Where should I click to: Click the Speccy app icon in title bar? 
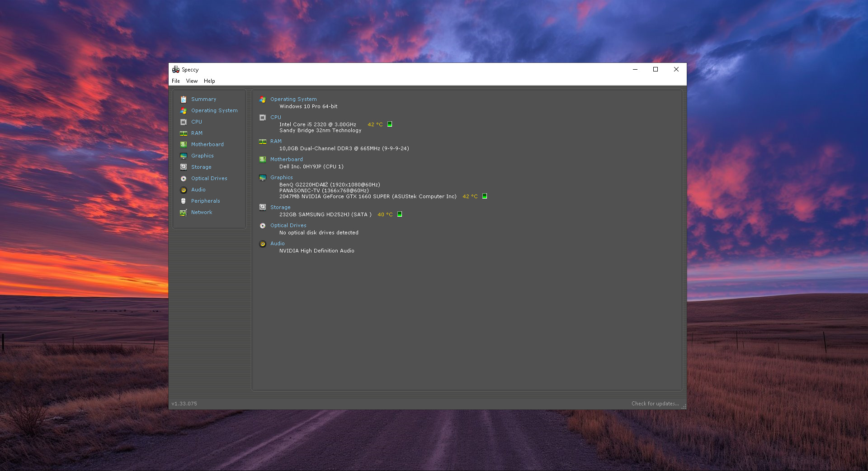click(x=176, y=69)
